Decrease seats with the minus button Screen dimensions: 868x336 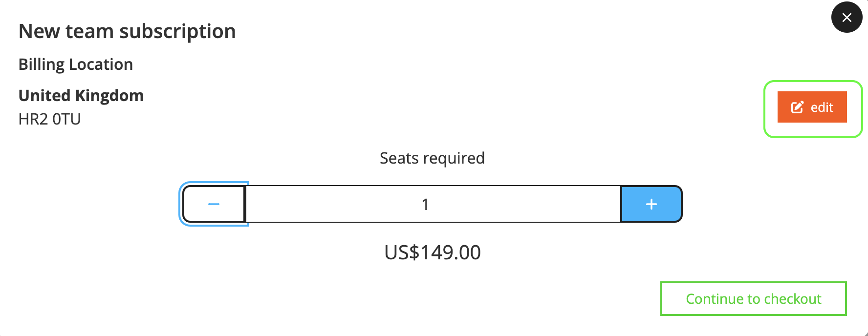tap(214, 204)
